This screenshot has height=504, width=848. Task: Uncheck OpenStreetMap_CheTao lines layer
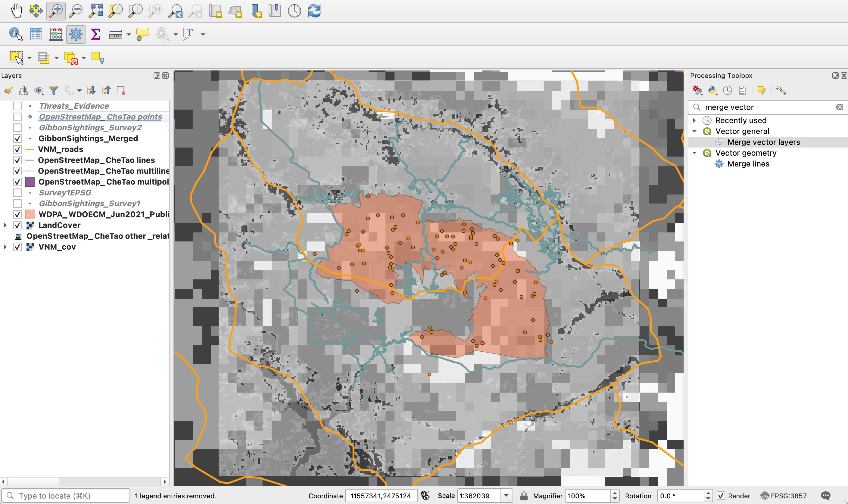[17, 160]
